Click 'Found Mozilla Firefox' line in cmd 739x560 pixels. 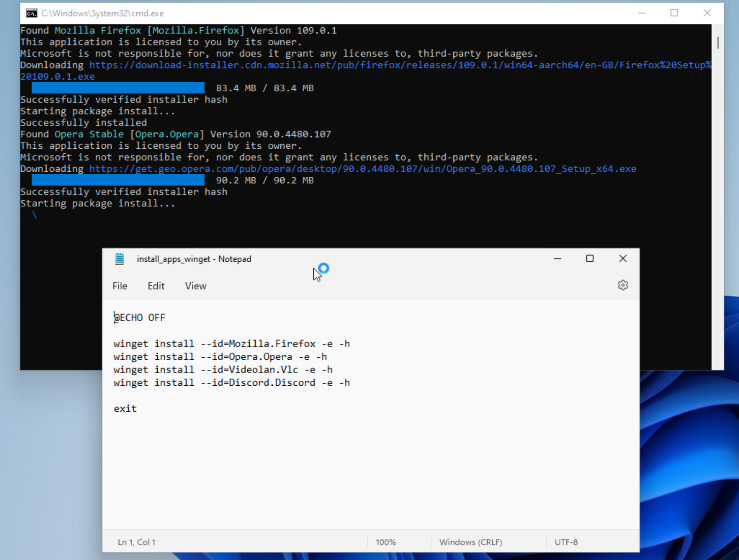178,31
